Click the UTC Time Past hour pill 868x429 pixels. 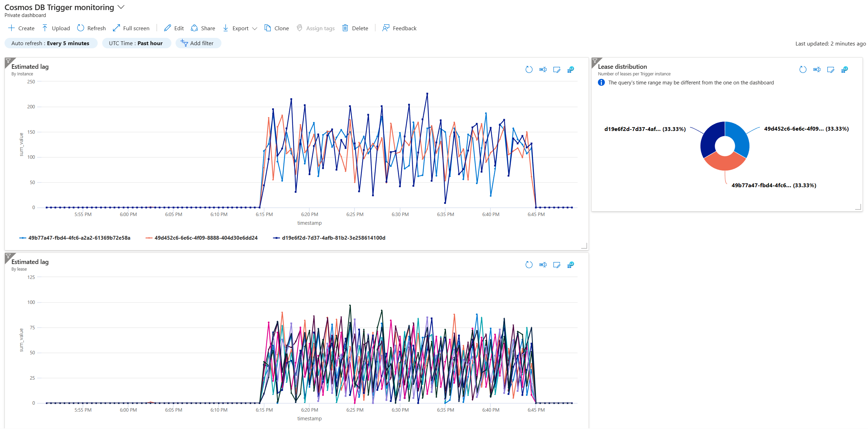tap(136, 43)
